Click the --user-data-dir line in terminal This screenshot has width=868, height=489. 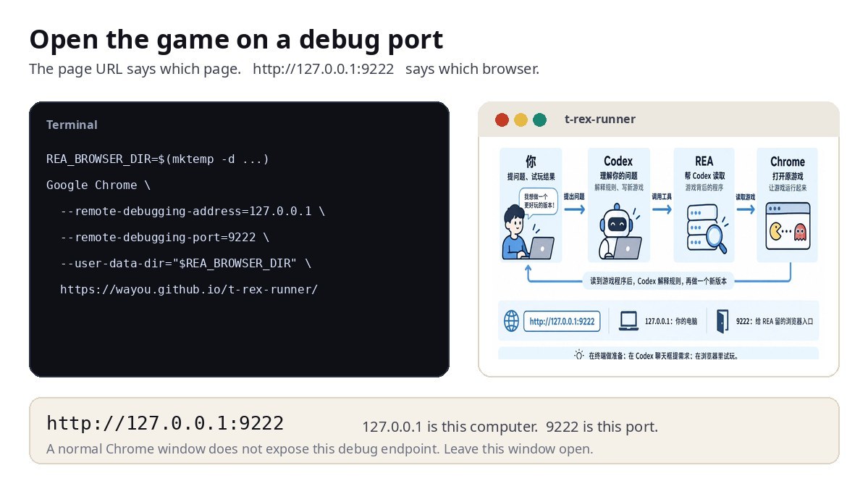(x=185, y=263)
